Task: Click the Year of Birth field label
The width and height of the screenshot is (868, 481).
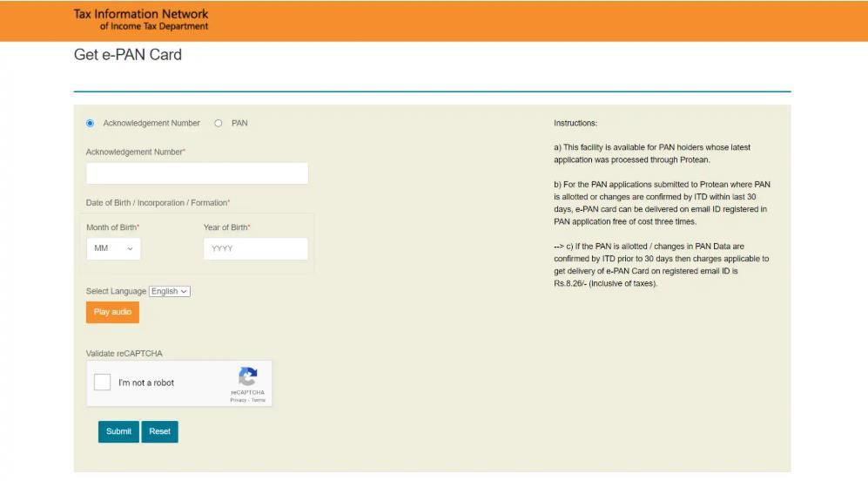Action: (226, 227)
